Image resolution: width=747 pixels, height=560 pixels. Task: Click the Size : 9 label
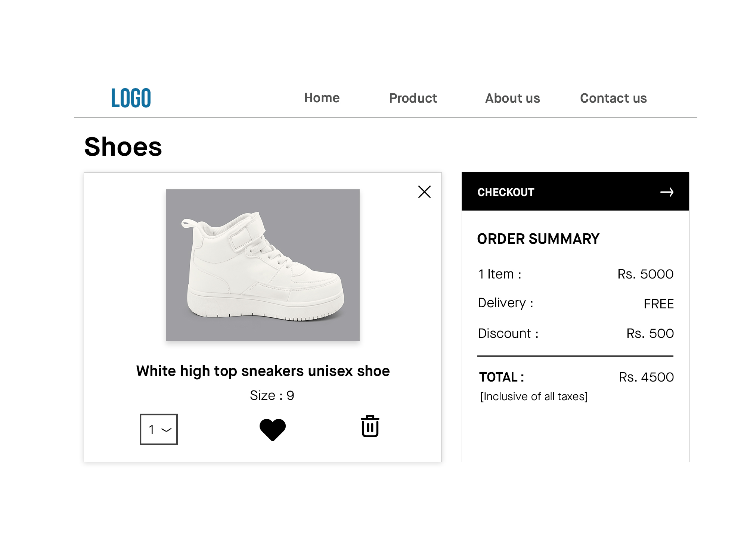point(272,395)
